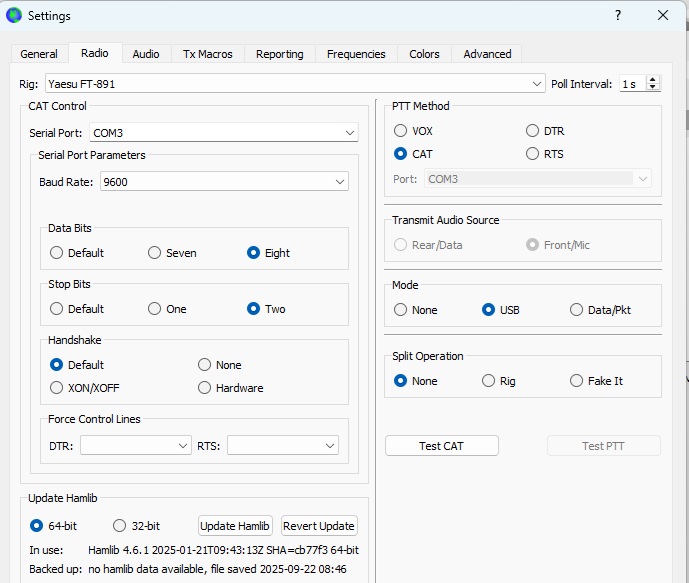Open the Baud Rate dropdown
Image resolution: width=689 pixels, height=583 pixels.
(x=340, y=181)
